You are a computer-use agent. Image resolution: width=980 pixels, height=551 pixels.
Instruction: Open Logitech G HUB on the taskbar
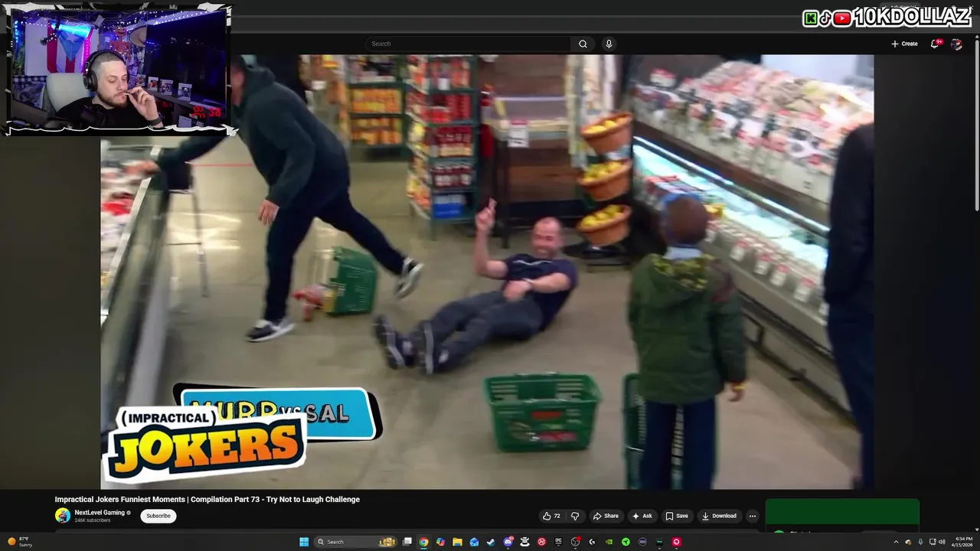(592, 542)
